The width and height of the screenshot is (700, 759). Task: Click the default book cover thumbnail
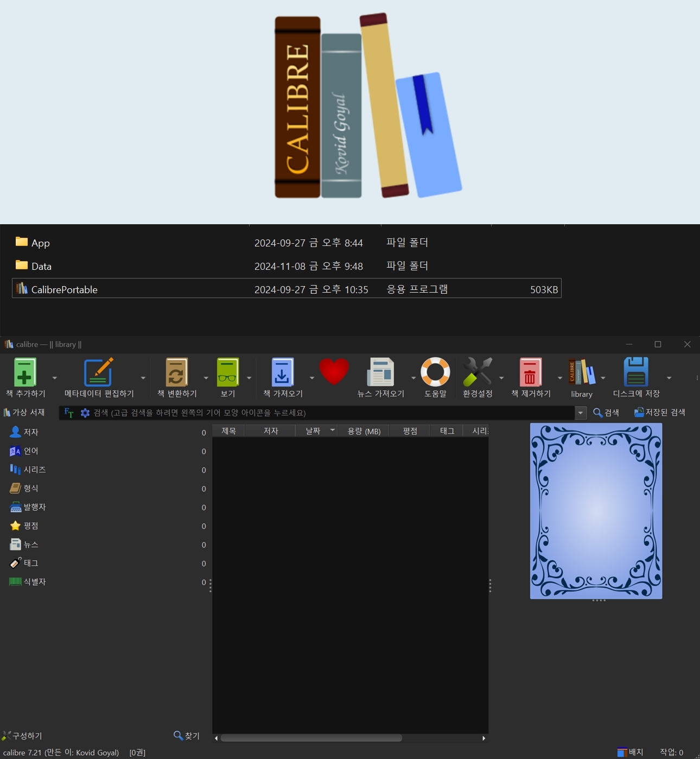coord(596,511)
